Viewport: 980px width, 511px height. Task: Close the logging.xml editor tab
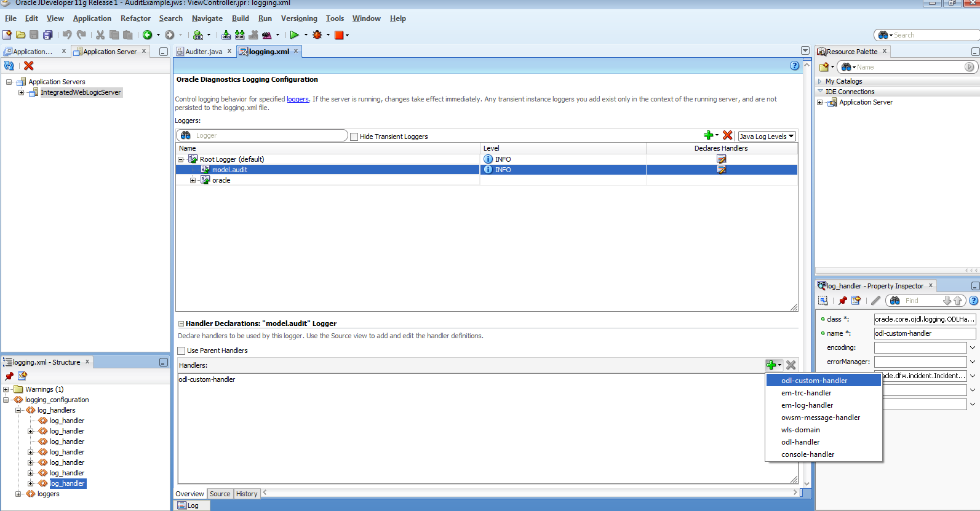tap(296, 51)
